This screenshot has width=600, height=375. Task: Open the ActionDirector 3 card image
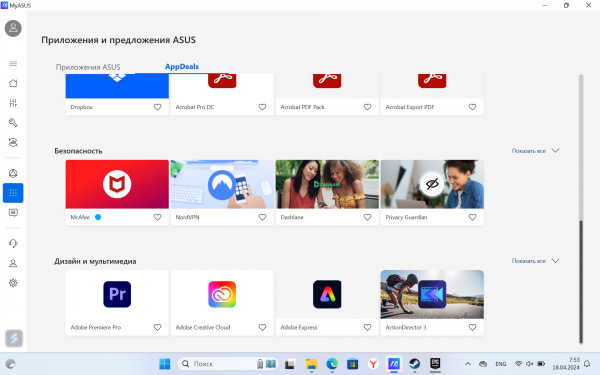pyautogui.click(x=432, y=294)
